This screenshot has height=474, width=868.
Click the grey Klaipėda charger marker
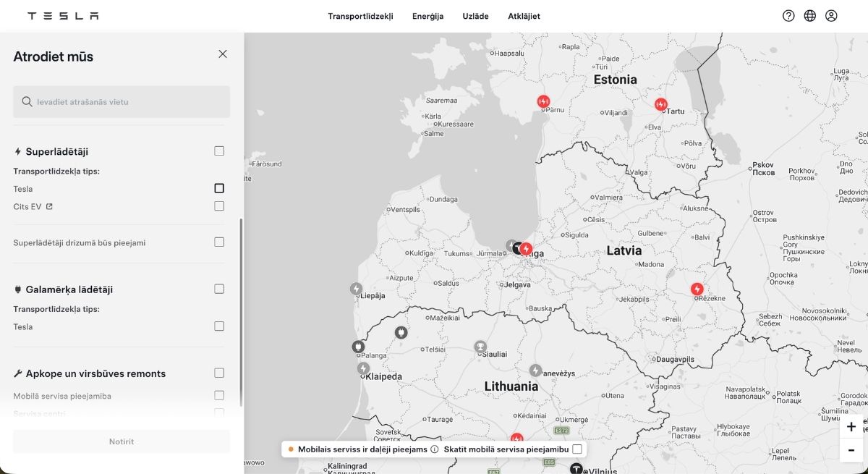[363, 368]
